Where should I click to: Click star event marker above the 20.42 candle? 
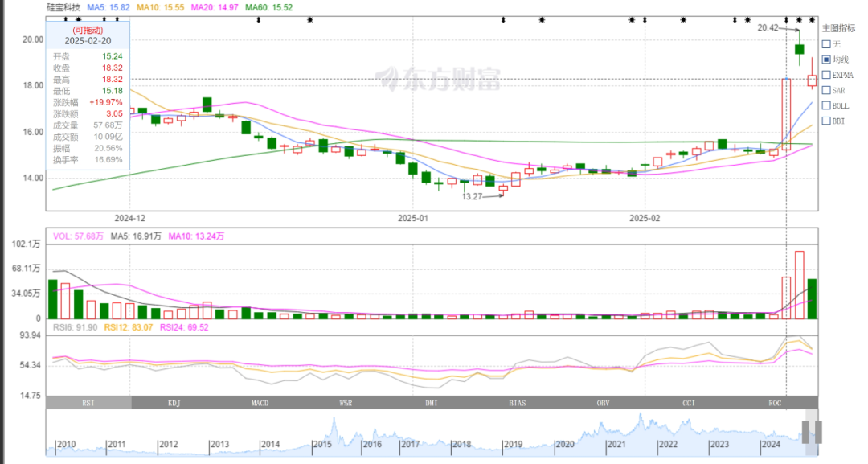[799, 20]
